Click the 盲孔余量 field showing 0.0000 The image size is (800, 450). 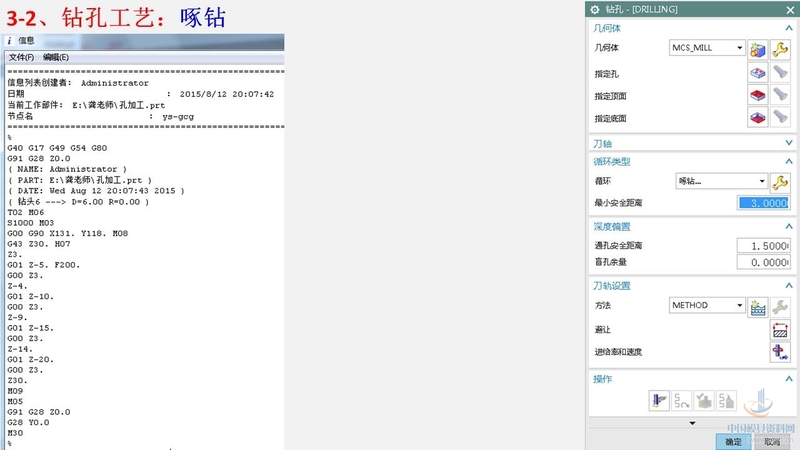tap(763, 262)
